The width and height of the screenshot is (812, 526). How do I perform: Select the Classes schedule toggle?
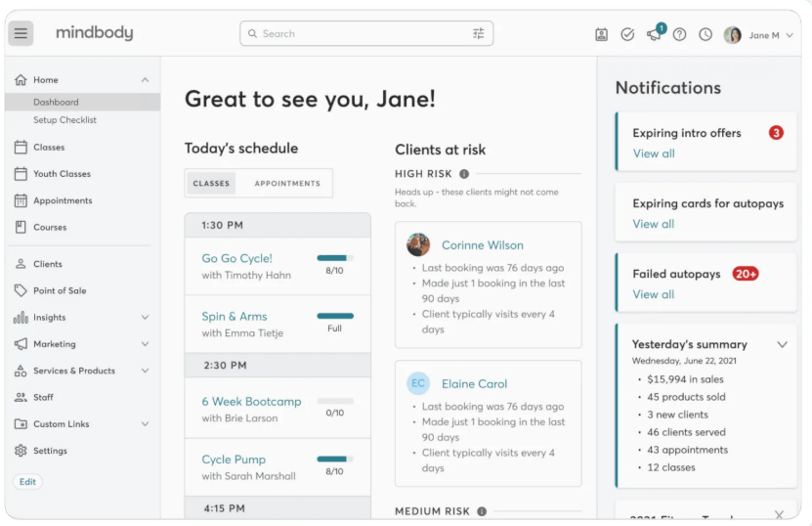pyautogui.click(x=211, y=183)
